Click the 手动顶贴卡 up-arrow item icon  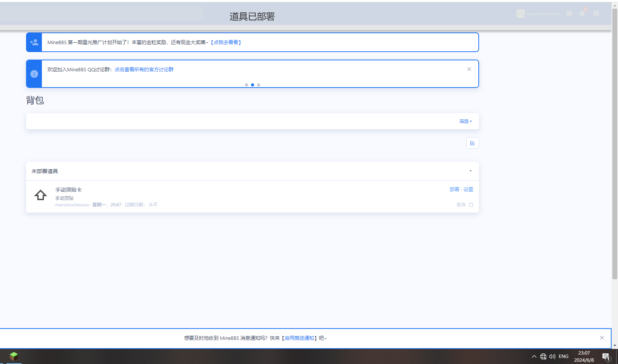coord(41,195)
